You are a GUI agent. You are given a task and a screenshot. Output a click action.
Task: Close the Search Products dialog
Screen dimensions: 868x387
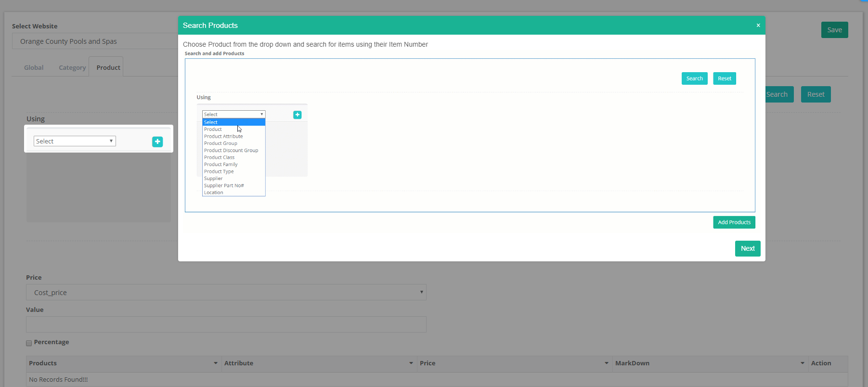coord(758,26)
